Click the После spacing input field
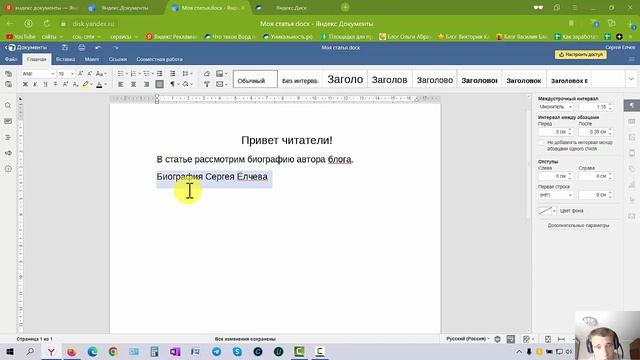640x360 pixels. tap(596, 132)
